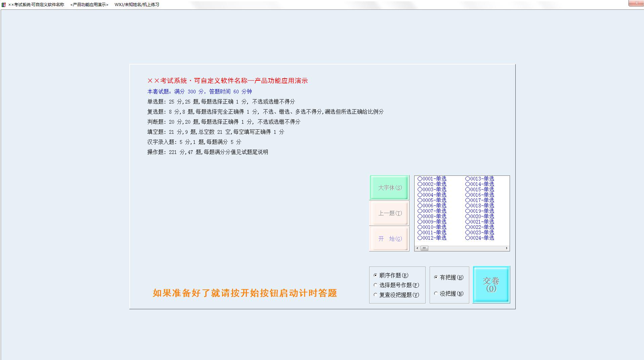Select question 0010-单选
644x360 pixels.
[432, 227]
